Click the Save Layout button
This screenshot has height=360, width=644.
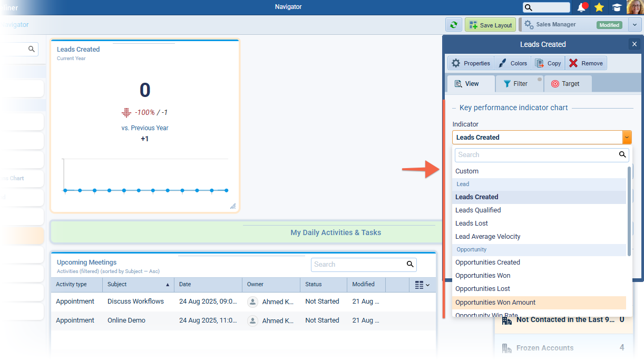(490, 25)
